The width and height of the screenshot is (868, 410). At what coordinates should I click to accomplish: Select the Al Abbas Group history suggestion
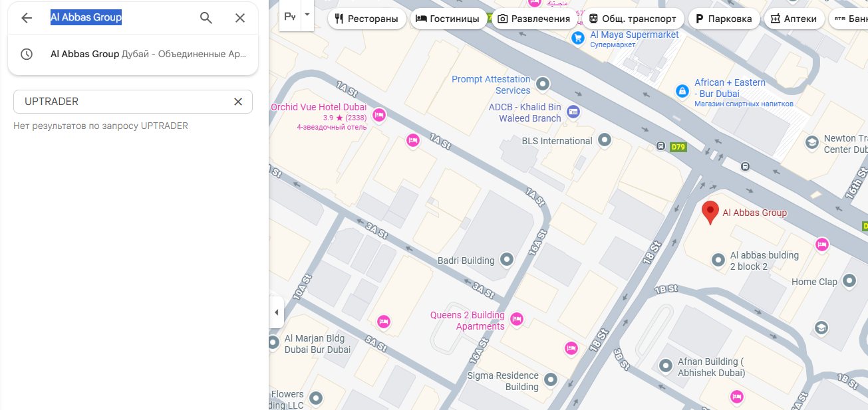click(133, 54)
